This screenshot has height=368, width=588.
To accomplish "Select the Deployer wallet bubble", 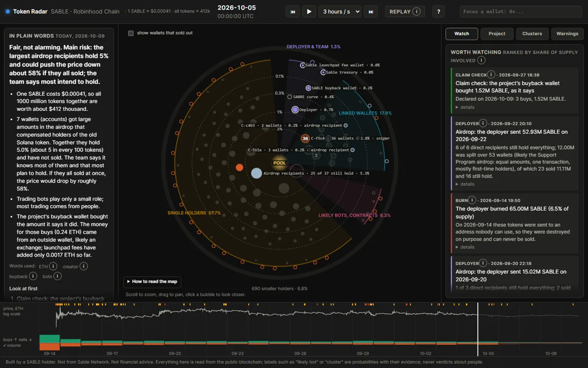I will pos(295,110).
